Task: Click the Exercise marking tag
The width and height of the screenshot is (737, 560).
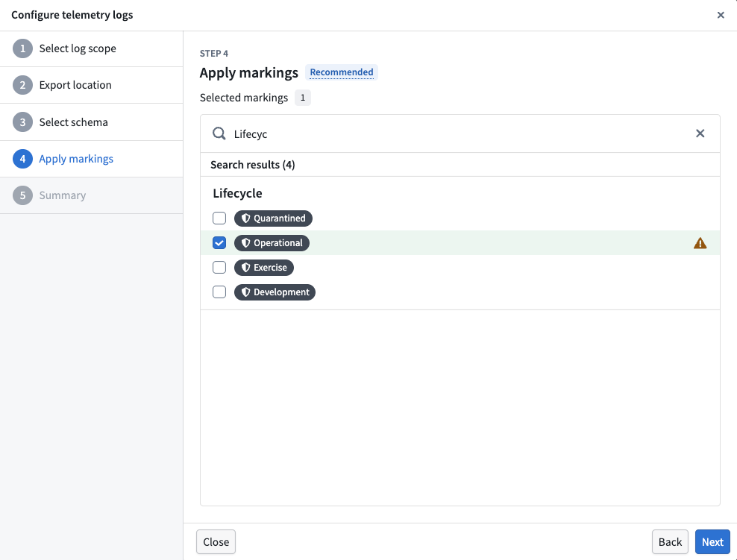Action: pos(264,268)
